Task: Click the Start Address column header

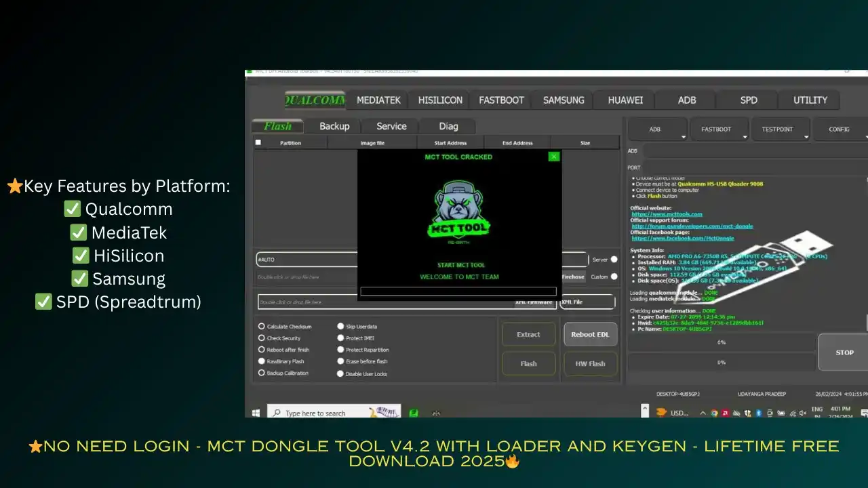Action: 450,143
